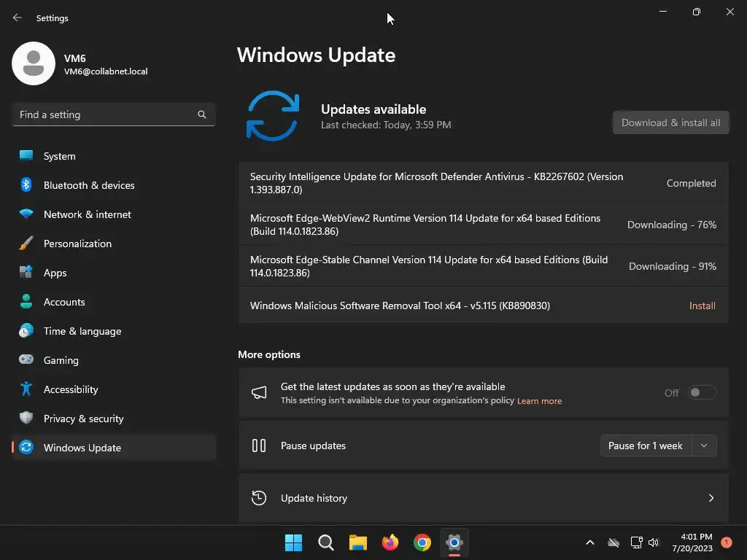Click the Find a setting search box
747x560 pixels.
pyautogui.click(x=113, y=114)
